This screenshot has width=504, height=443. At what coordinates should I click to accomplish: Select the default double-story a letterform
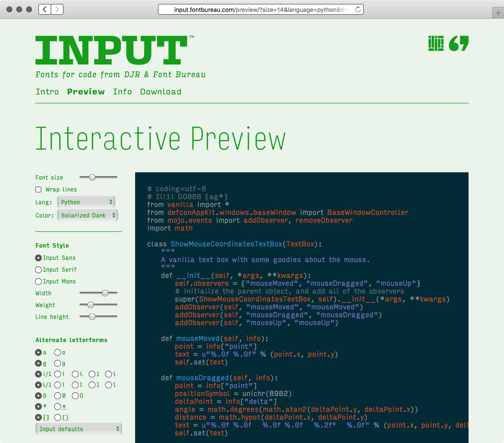[38, 352]
